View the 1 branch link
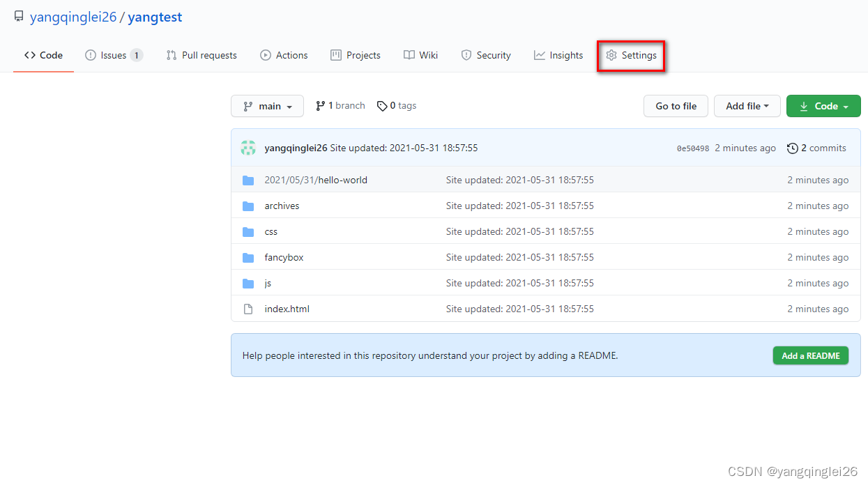Image resolution: width=868 pixels, height=485 pixels. point(340,106)
